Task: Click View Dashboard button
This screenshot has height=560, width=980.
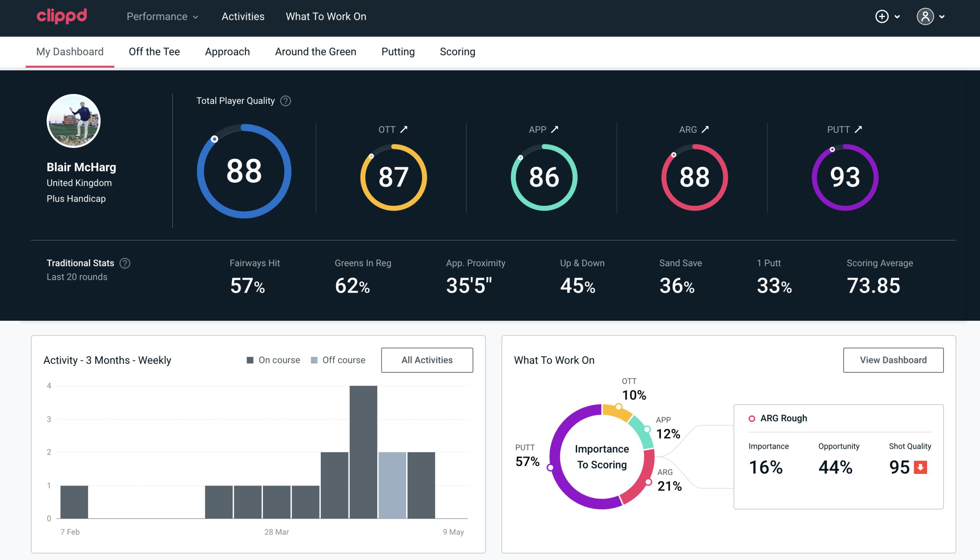Action: click(x=893, y=360)
